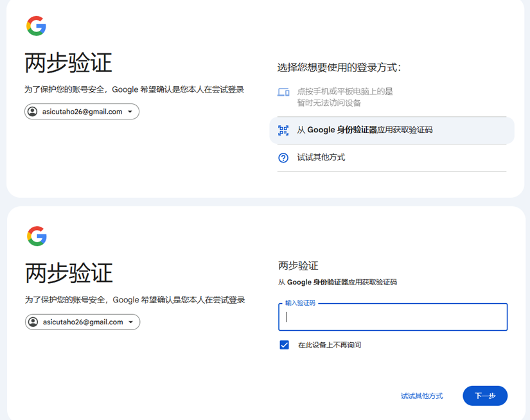Viewport: 530px width, 420px height.
Task: Click the question mark icon beside 试试其他方式
Action: click(283, 158)
